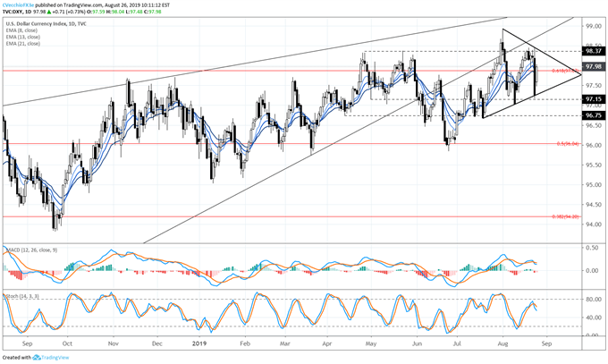Screen dimensions: 608x364
Task: Click the 96.00 price axis value
Action: pyautogui.click(x=594, y=145)
